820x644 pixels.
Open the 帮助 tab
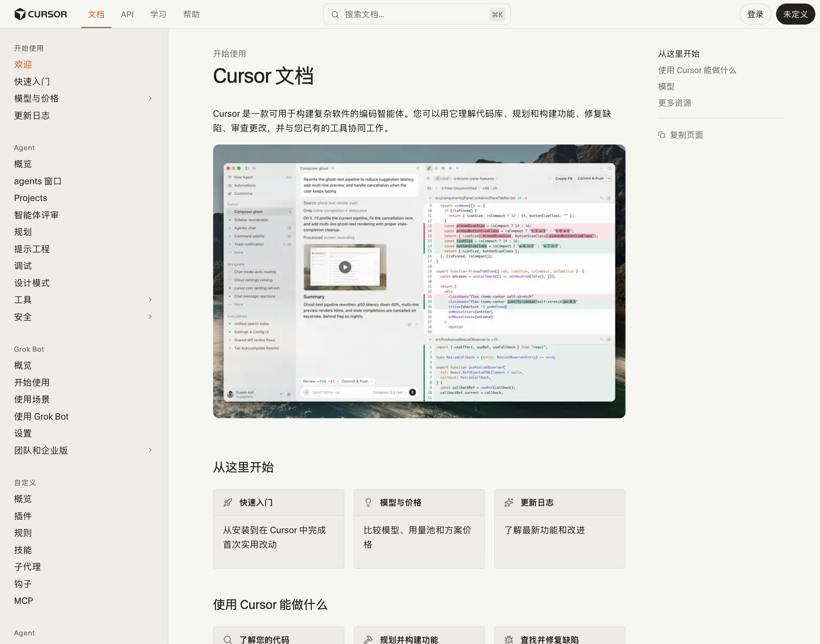pyautogui.click(x=191, y=14)
